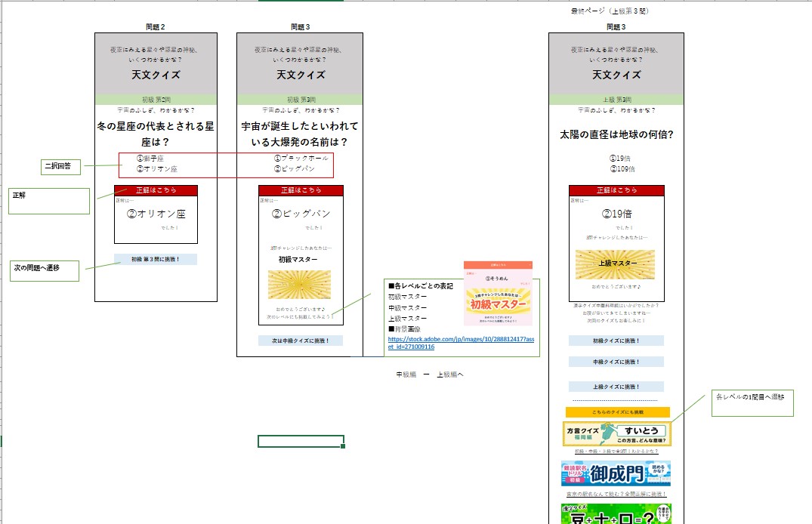Click the 初級 第3問に挑戦！ button
The image size is (812, 524).
[x=156, y=260]
